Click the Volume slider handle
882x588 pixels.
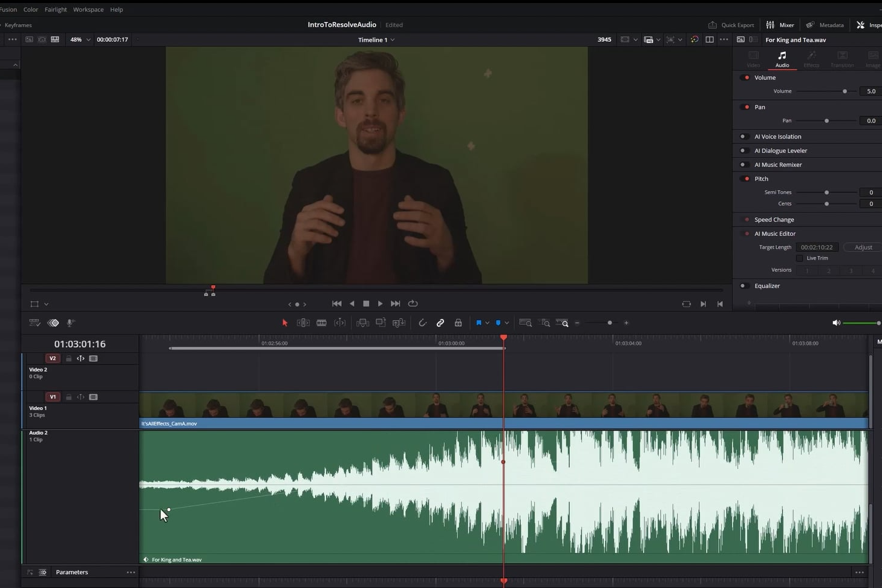844,91
